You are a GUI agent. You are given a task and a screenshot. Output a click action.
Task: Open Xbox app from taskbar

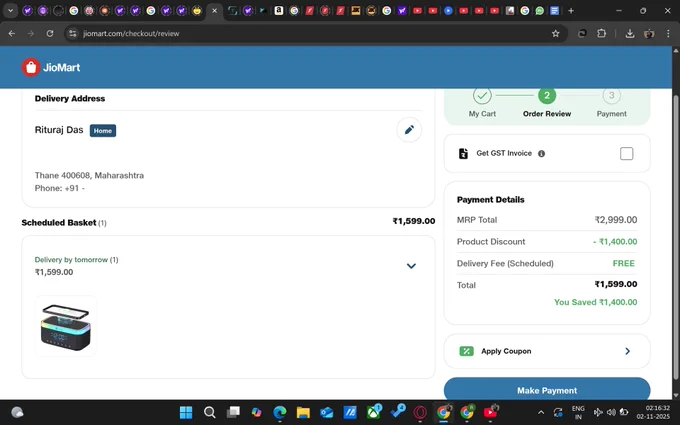[x=374, y=412]
